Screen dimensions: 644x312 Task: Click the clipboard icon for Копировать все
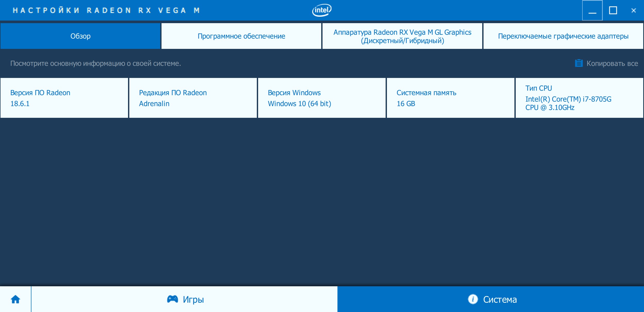click(x=579, y=63)
